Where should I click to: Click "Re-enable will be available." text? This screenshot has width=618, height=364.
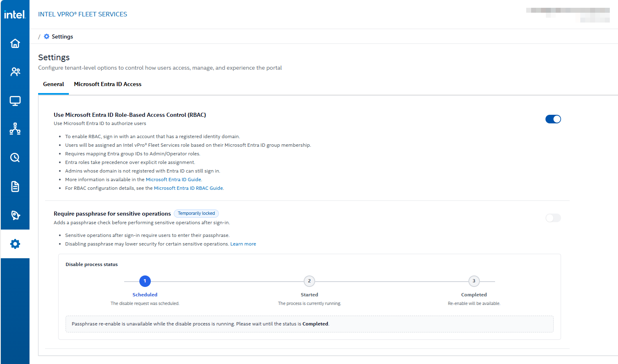474,304
